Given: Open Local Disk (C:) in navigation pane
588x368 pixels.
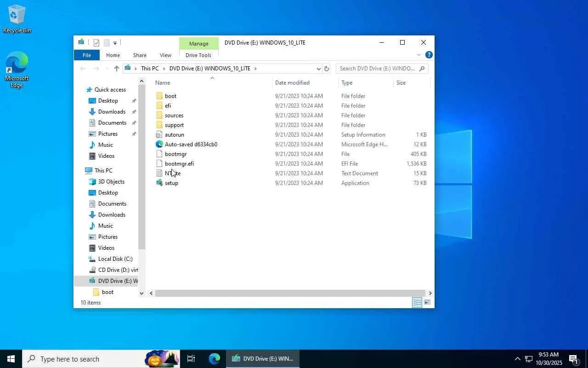Looking at the screenshot, I should [x=115, y=259].
